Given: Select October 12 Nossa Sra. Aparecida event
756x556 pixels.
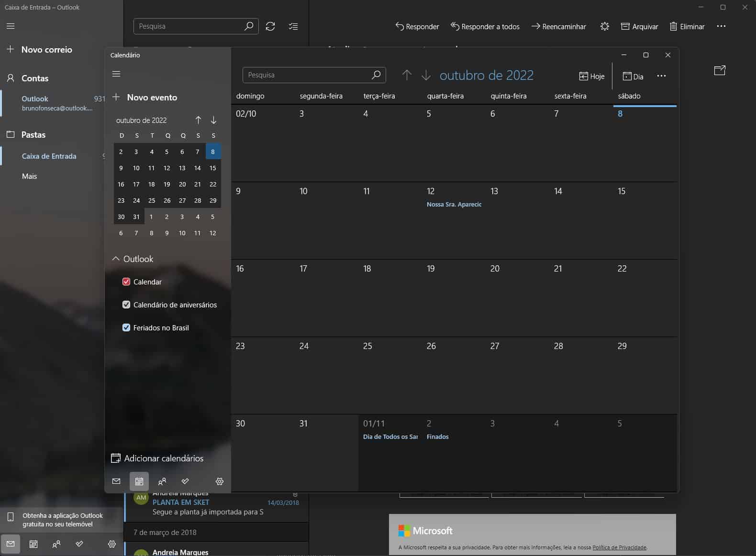Looking at the screenshot, I should pos(454,205).
